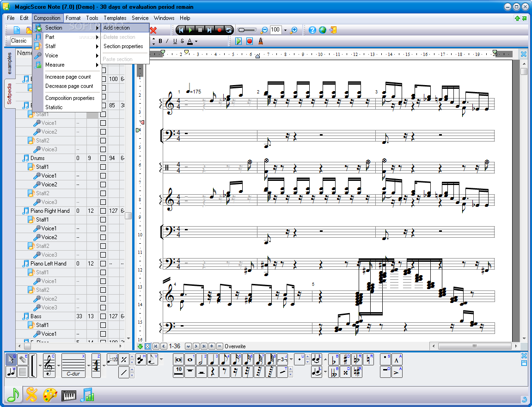This screenshot has width=532, height=407.
Task: Expand the Measure submenu
Action: pyautogui.click(x=67, y=64)
